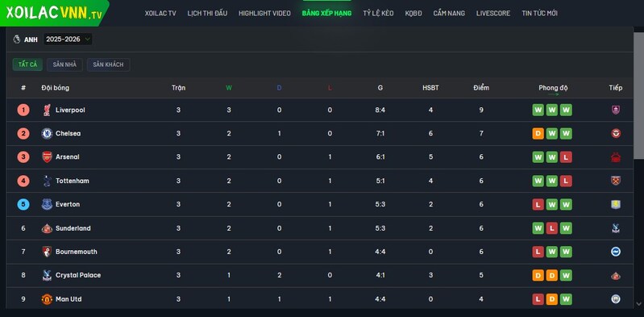The image size is (644, 317).
Task: Select the TẤT CẢ filter
Action: click(x=27, y=65)
